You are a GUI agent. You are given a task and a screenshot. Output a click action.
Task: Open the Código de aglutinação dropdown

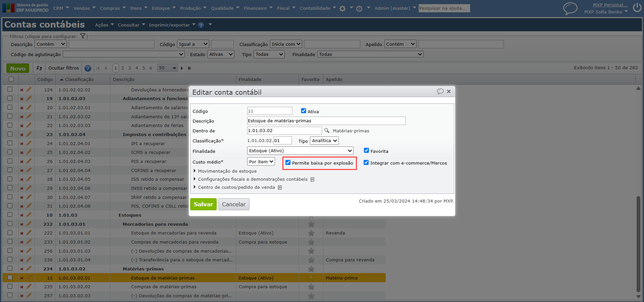[x=124, y=54]
